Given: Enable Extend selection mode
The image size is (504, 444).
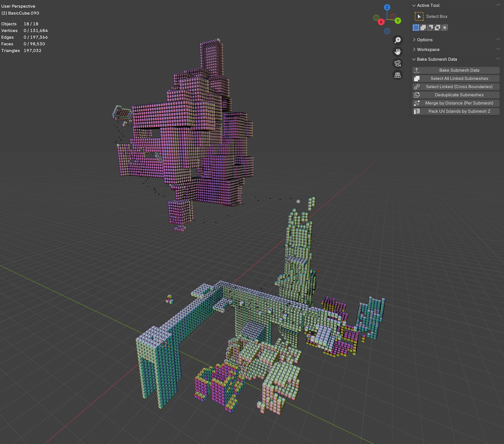Looking at the screenshot, I should (423, 27).
